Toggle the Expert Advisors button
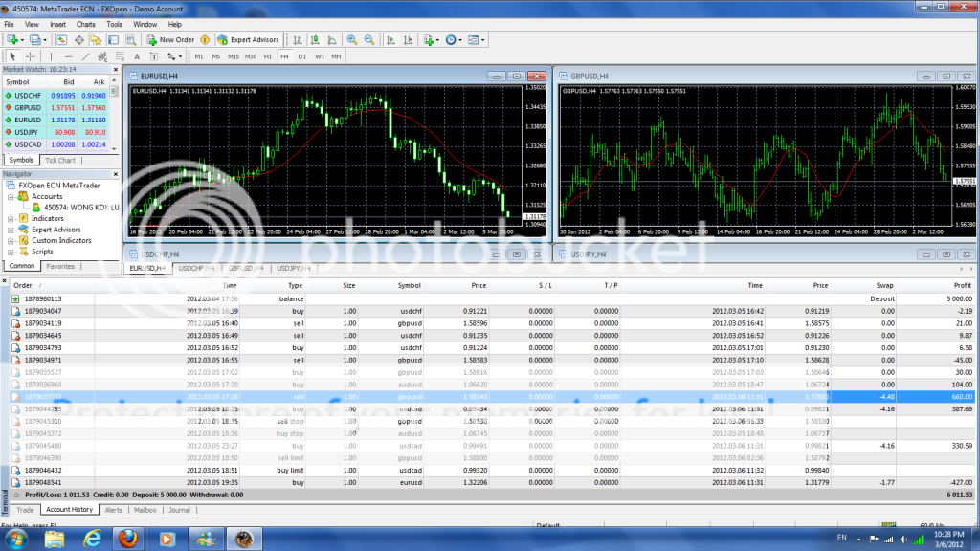This screenshot has height=551, width=980. point(248,40)
